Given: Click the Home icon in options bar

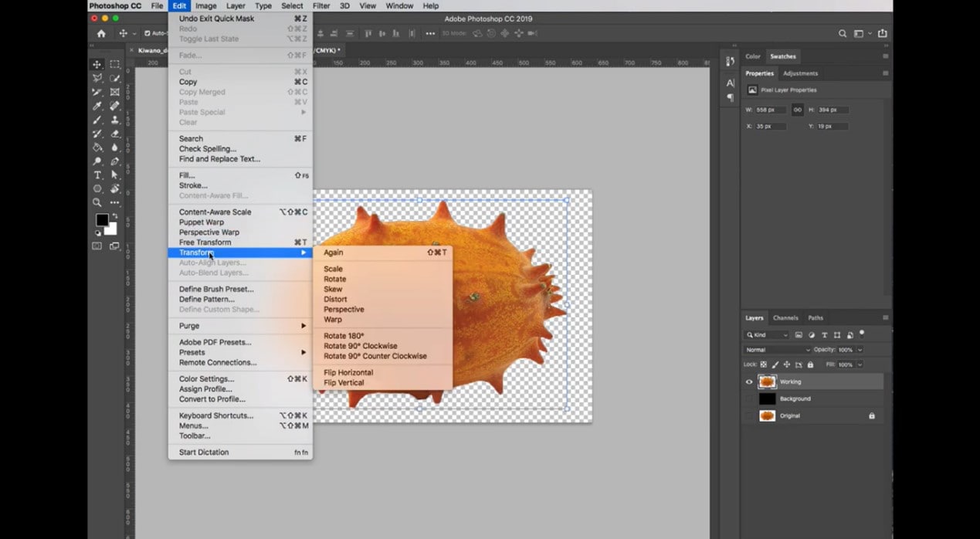Looking at the screenshot, I should point(101,34).
